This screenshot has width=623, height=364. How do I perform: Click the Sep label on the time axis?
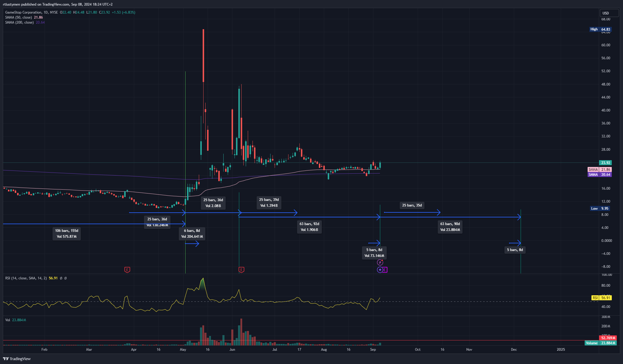coord(373,350)
